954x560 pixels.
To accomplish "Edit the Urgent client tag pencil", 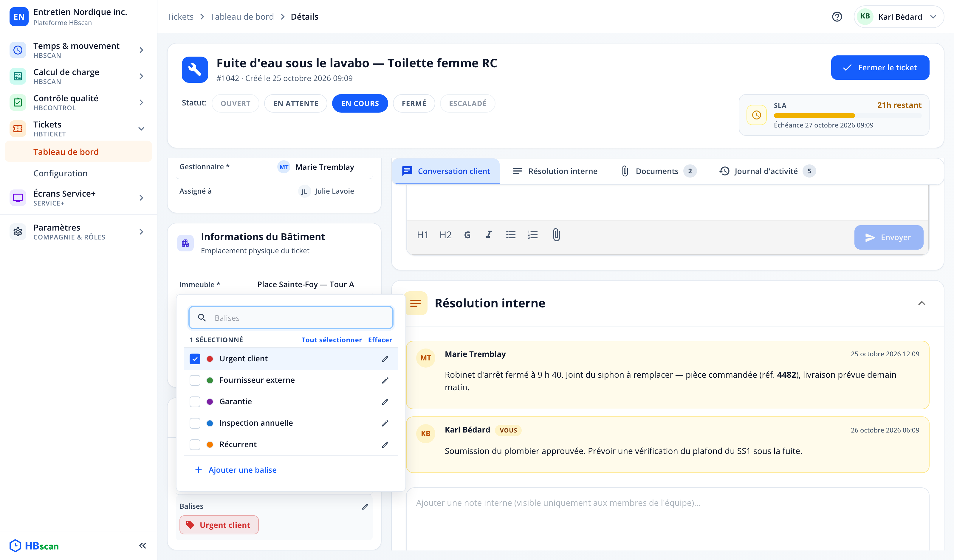I will point(385,359).
